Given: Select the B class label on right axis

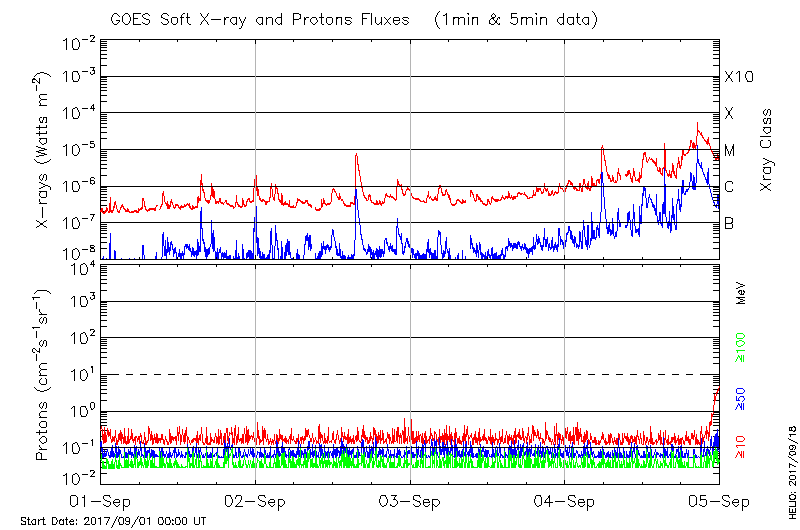Looking at the screenshot, I should [x=729, y=223].
